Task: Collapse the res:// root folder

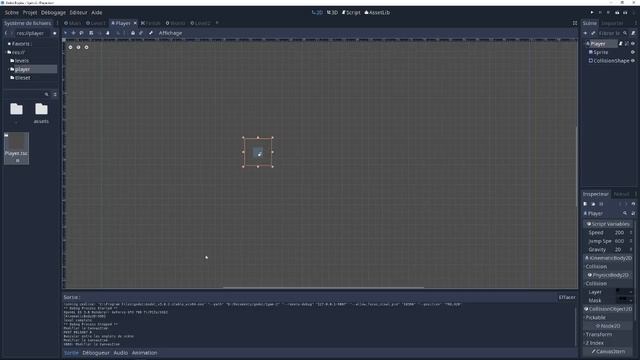Action: pos(7,52)
